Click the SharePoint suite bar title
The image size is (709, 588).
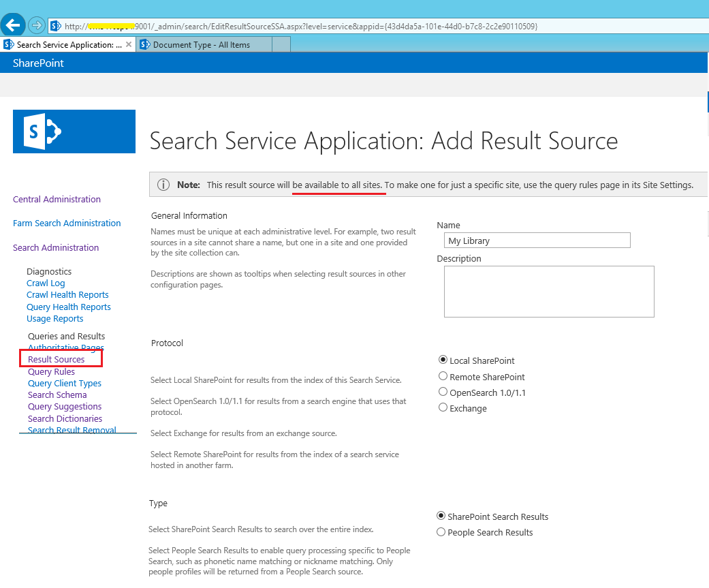[x=38, y=63]
